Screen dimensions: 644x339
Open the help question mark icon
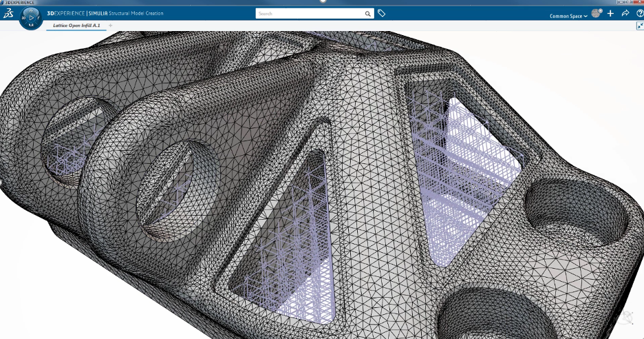click(x=639, y=14)
